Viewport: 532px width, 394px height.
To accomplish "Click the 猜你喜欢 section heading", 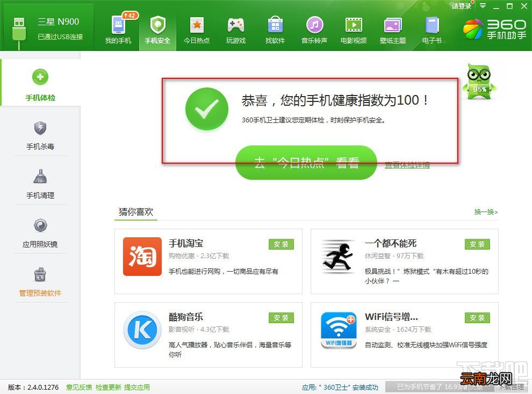I will pyautogui.click(x=136, y=211).
